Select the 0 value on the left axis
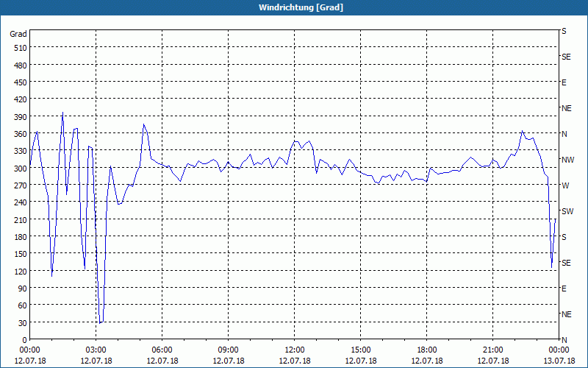This screenshot has width=588, height=368. coord(25,340)
